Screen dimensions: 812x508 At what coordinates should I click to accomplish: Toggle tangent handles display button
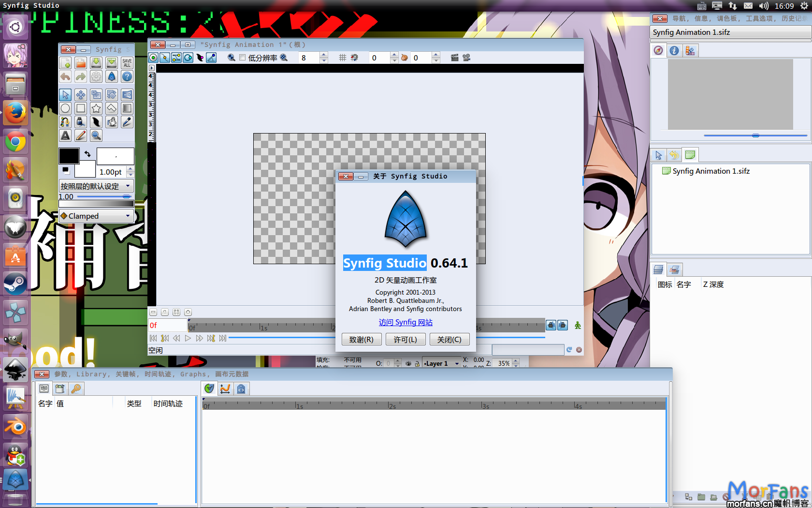(x=176, y=58)
